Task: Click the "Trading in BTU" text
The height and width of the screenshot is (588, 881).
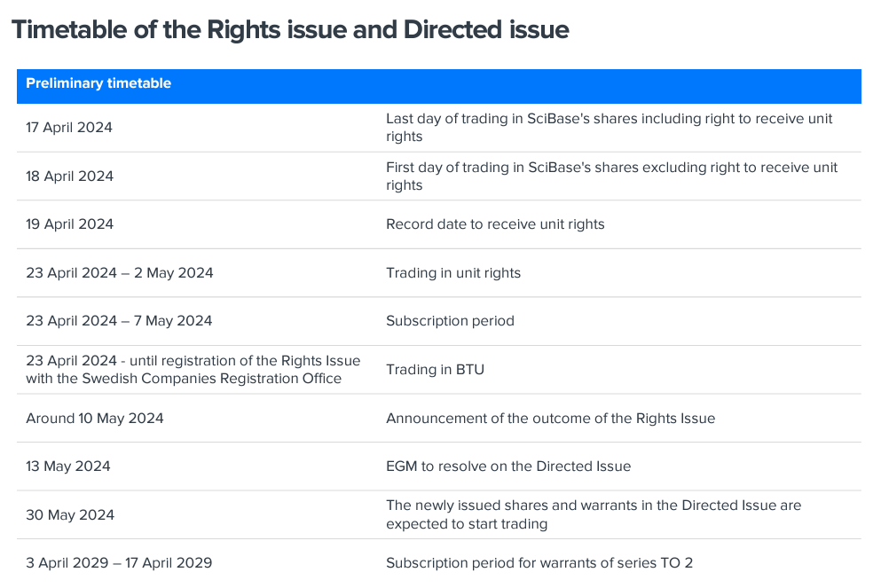Action: coord(435,370)
